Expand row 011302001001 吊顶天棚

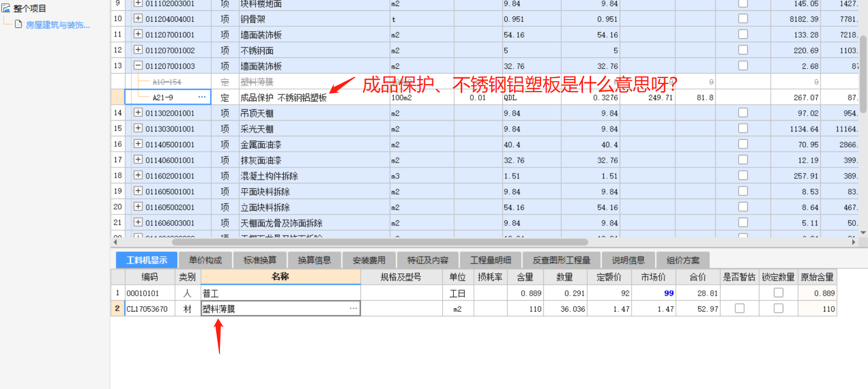click(x=138, y=113)
